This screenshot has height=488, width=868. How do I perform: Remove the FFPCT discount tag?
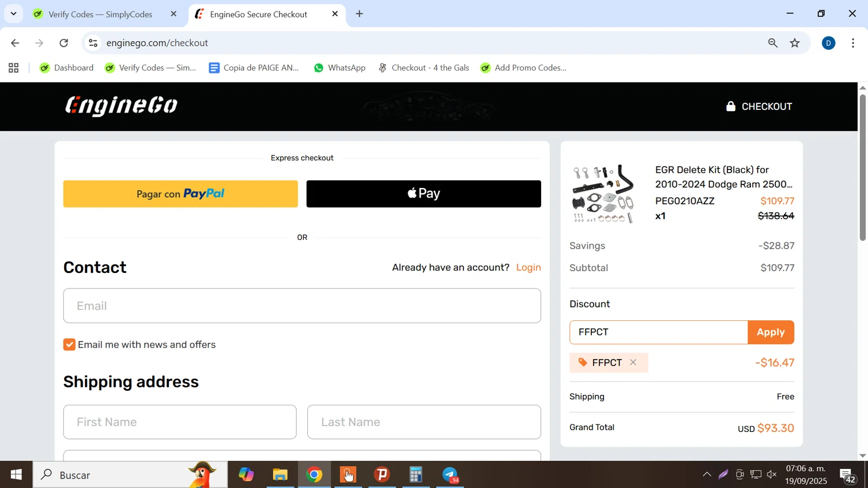(633, 363)
